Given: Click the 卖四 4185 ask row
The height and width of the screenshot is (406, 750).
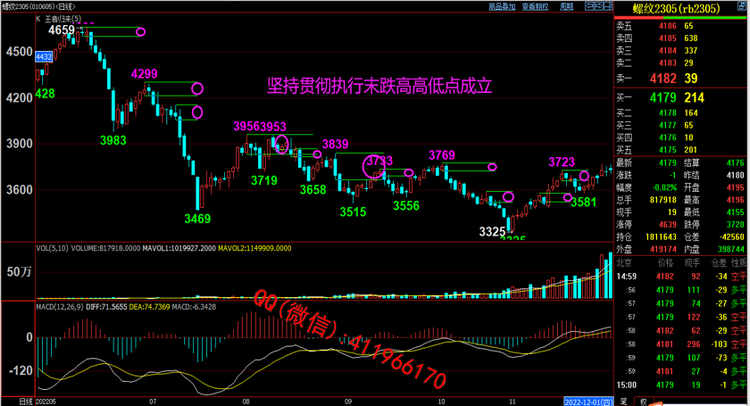Looking at the screenshot, I should pos(681,38).
